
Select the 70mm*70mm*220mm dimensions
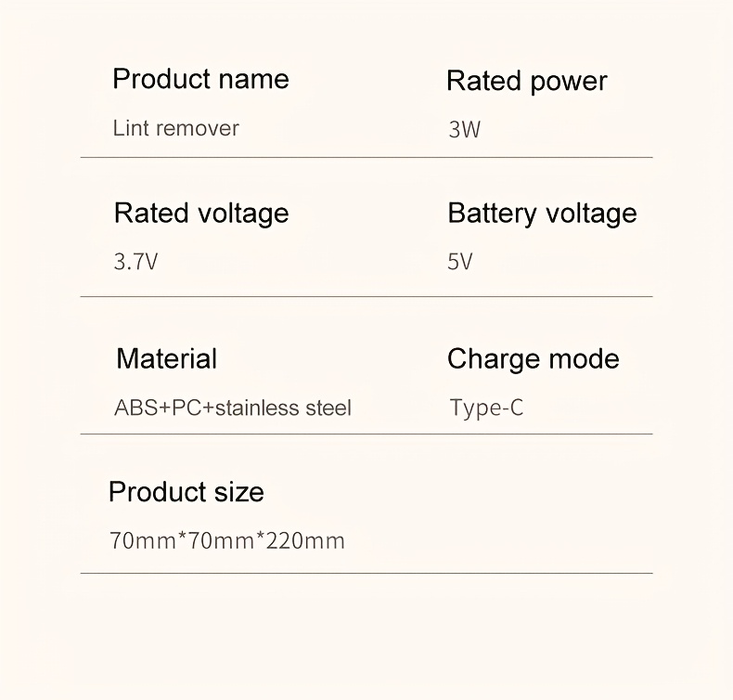pos(227,540)
